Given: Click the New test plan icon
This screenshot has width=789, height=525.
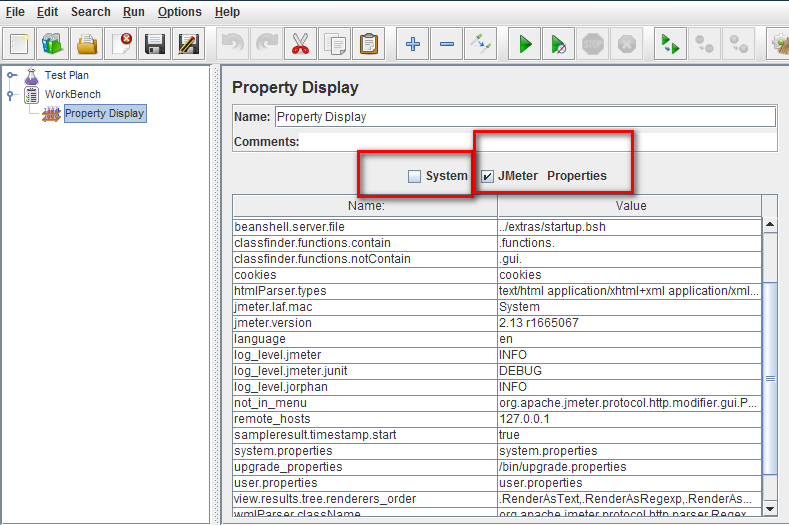Looking at the screenshot, I should [x=20, y=44].
